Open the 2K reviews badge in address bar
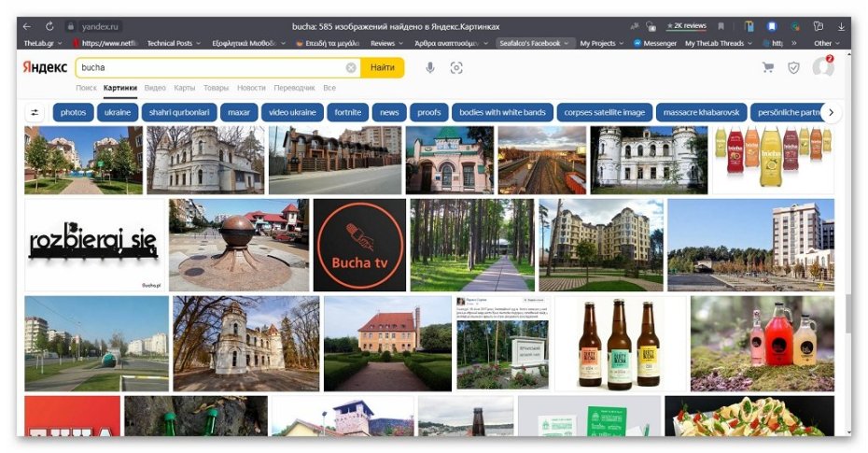This screenshot has height=453, width=868. [686, 26]
